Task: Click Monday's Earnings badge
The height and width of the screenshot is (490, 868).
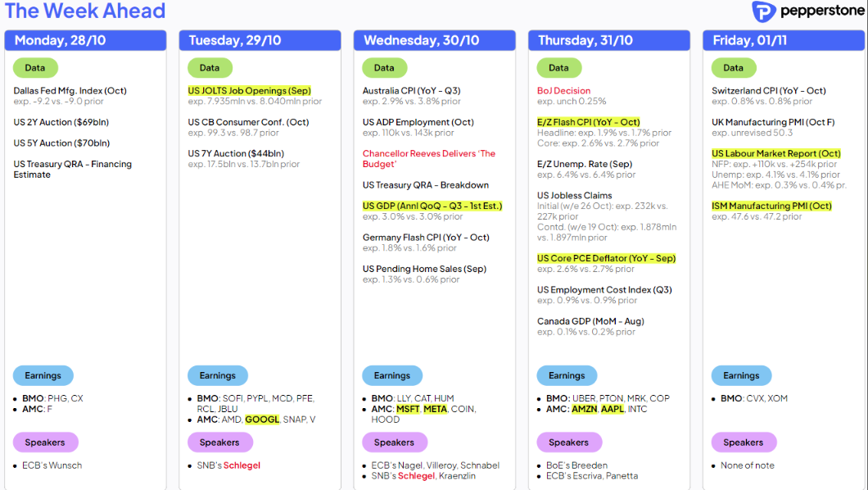Action: point(43,375)
